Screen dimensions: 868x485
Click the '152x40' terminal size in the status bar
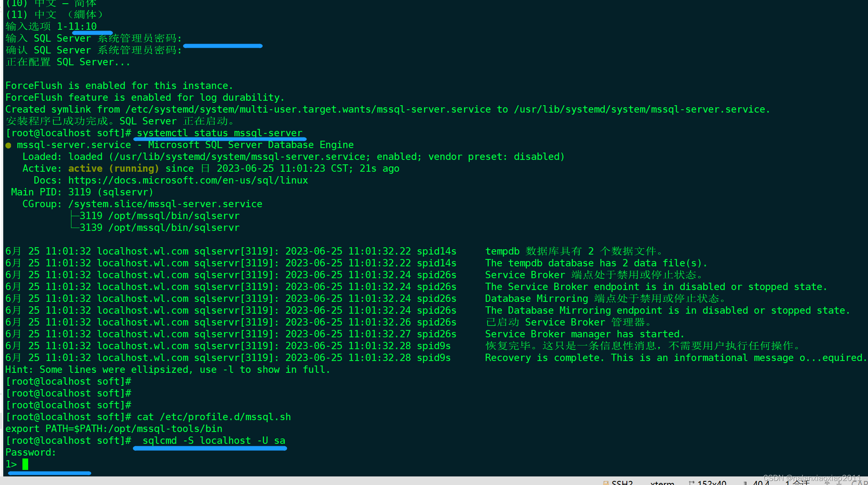(x=712, y=483)
